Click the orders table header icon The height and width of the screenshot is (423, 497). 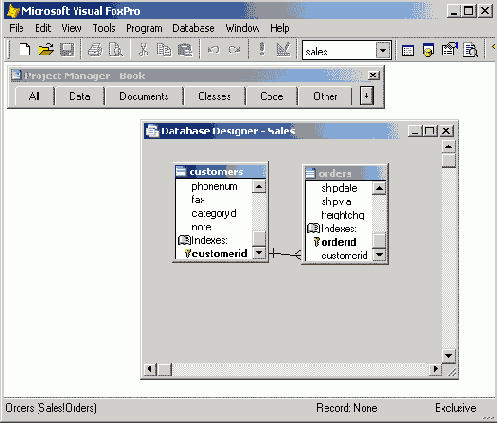point(310,173)
